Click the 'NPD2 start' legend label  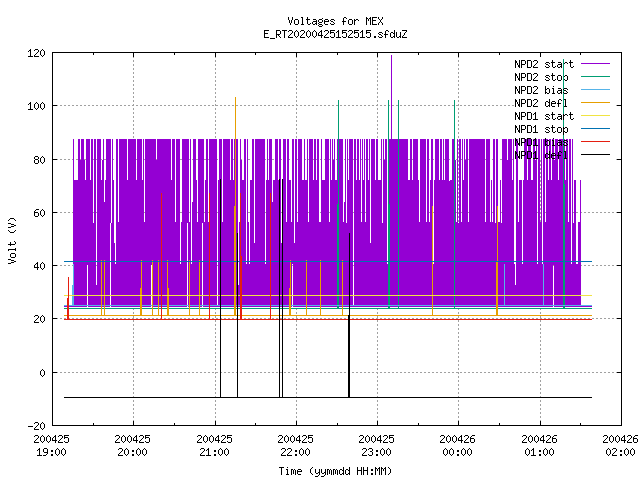coord(544,64)
